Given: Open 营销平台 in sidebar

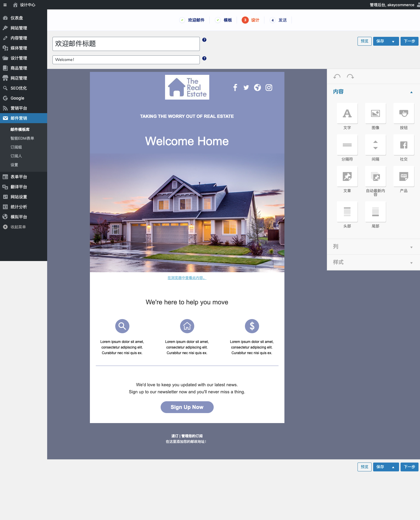Looking at the screenshot, I should (19, 108).
